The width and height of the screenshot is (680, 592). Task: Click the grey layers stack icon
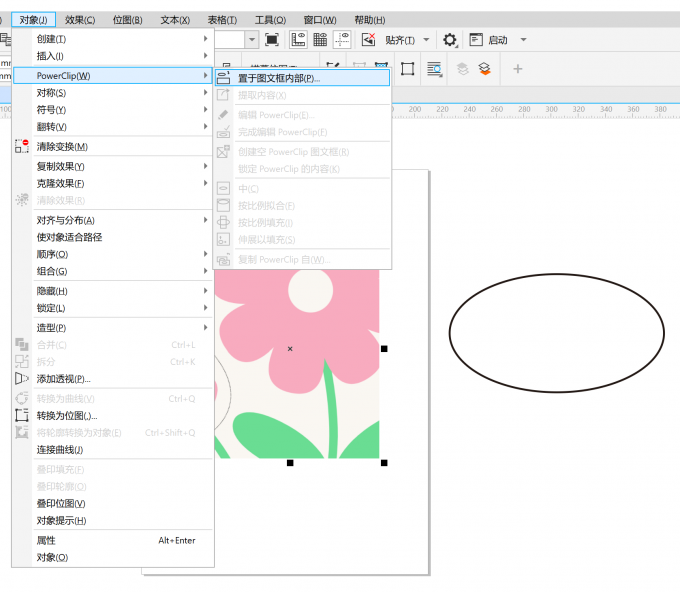[x=463, y=69]
